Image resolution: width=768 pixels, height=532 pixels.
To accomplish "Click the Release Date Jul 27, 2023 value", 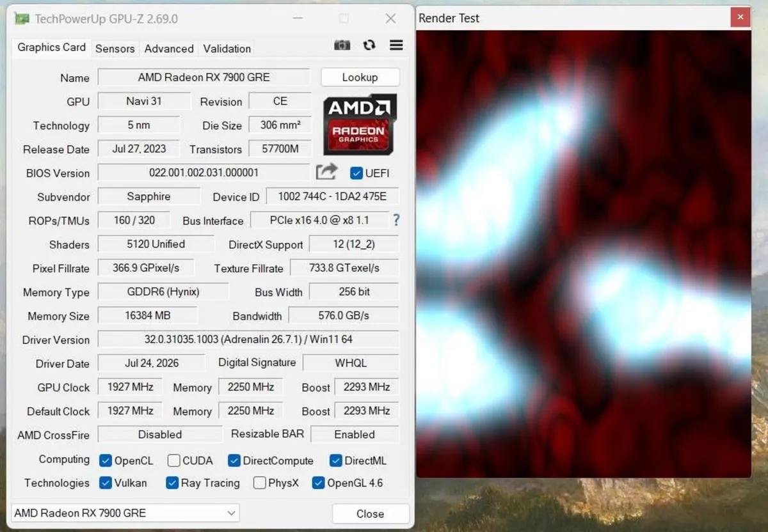I will point(139,149).
